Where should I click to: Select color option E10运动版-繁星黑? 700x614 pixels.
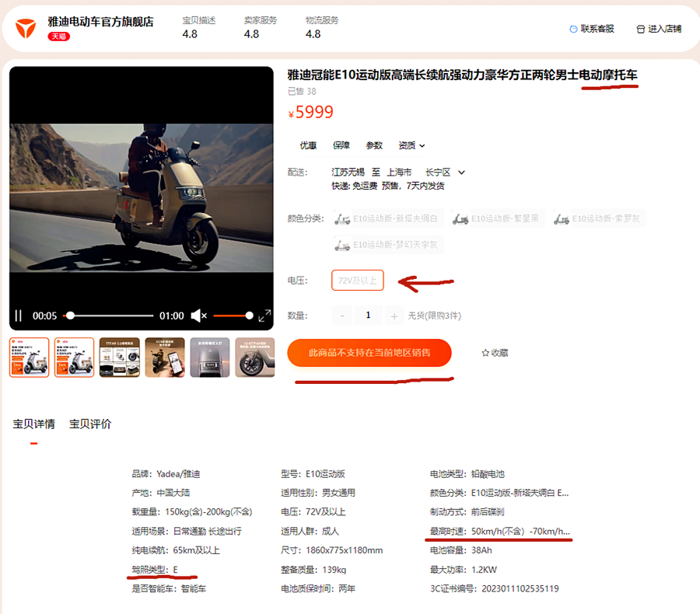498,219
